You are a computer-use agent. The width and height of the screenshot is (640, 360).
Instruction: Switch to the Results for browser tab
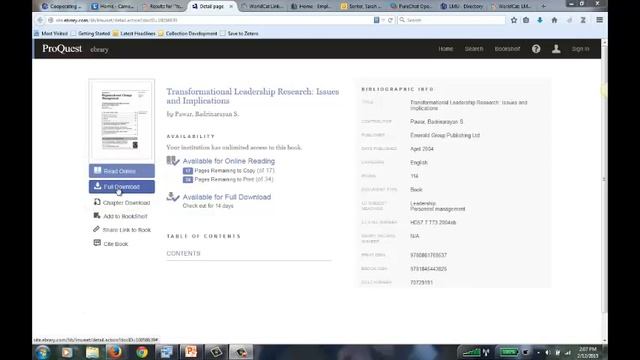pyautogui.click(x=162, y=6)
